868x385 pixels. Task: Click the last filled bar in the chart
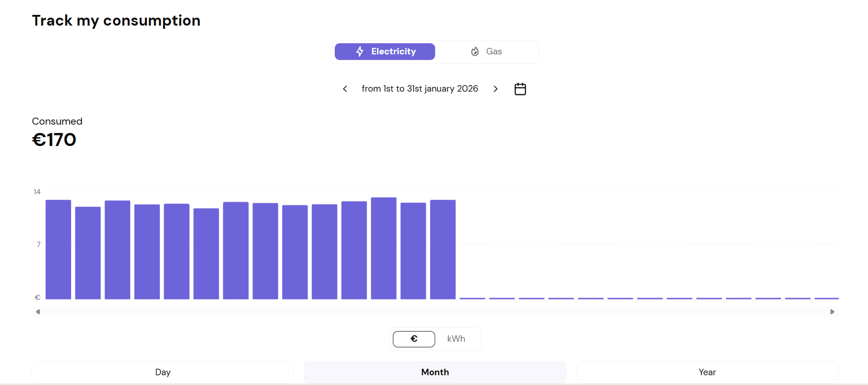(443, 250)
